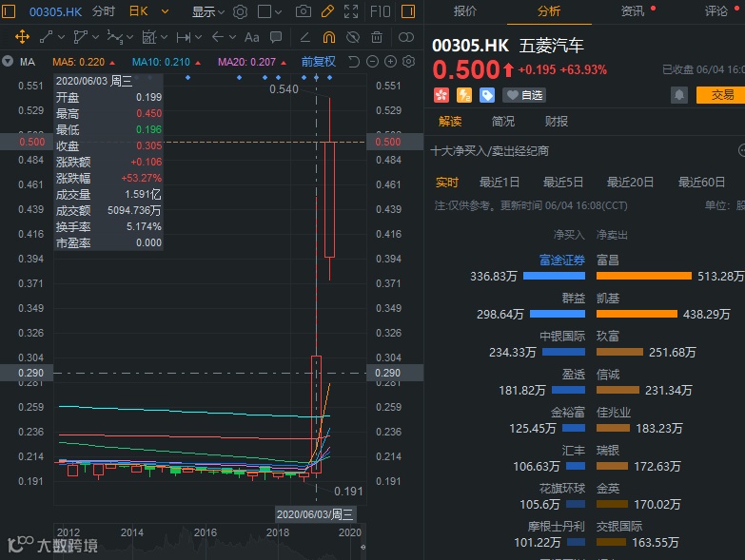The width and height of the screenshot is (745, 560).
Task: Delete drawings with trash icon
Action: tap(376, 36)
